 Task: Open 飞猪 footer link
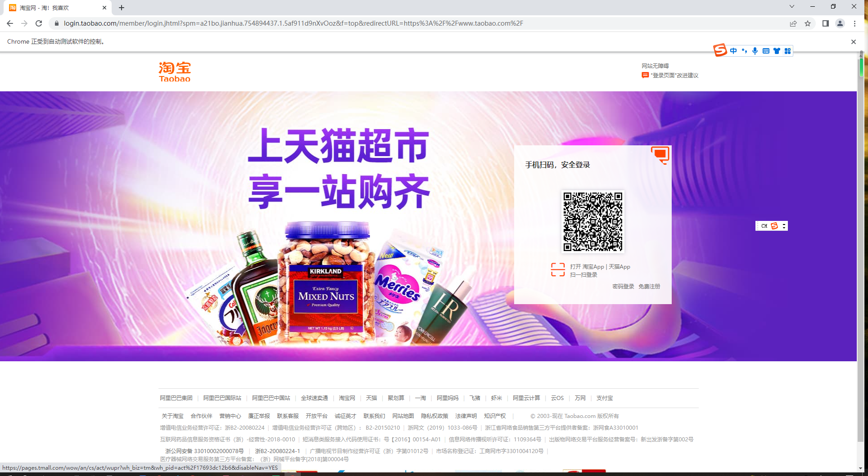coord(475,398)
